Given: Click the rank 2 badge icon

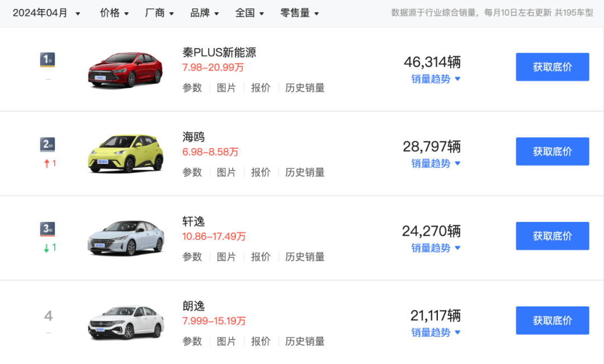Looking at the screenshot, I should tap(48, 145).
